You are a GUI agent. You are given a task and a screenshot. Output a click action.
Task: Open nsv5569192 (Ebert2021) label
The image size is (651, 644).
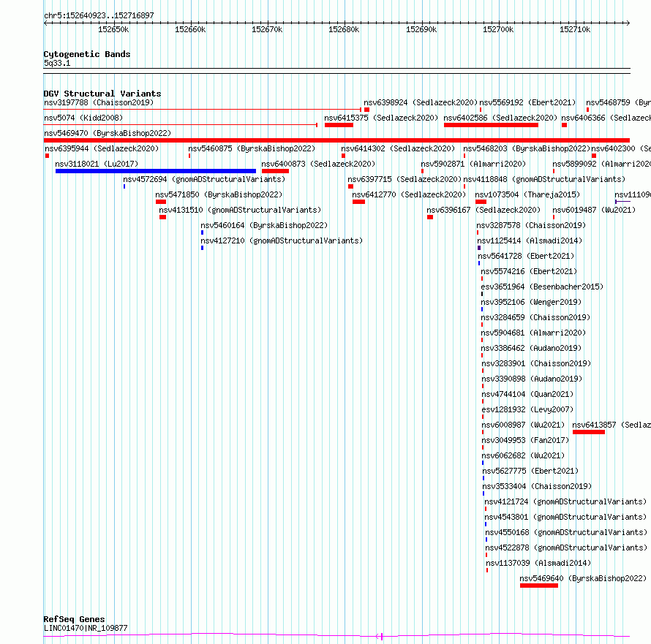[527, 102]
